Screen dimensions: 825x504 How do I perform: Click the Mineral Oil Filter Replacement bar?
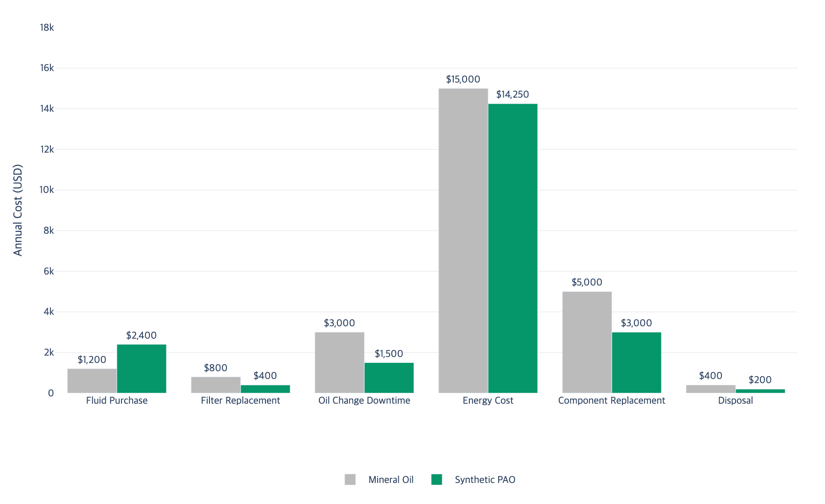(x=216, y=385)
